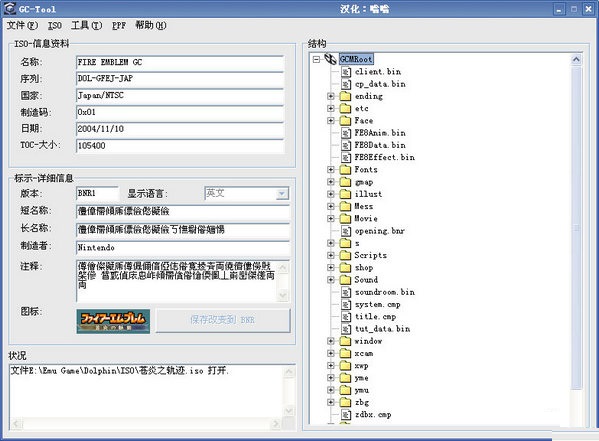
Task: Open the PPF menu
Action: pos(119,26)
